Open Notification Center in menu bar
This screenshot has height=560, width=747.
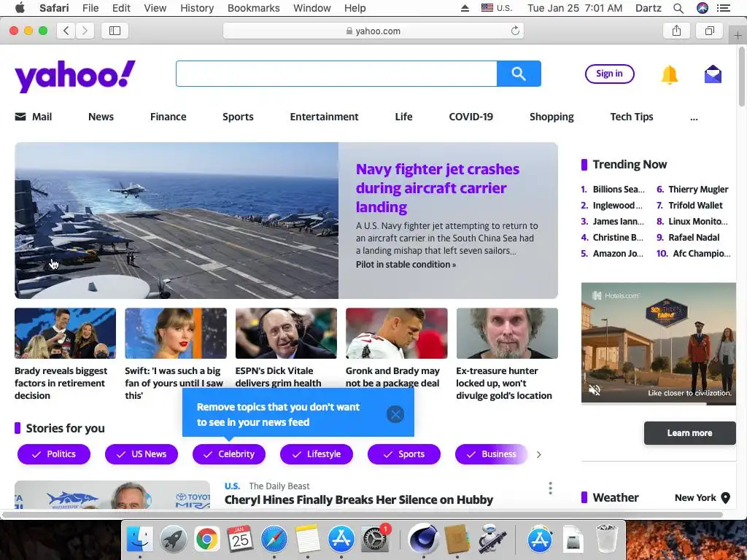pyautogui.click(x=724, y=8)
